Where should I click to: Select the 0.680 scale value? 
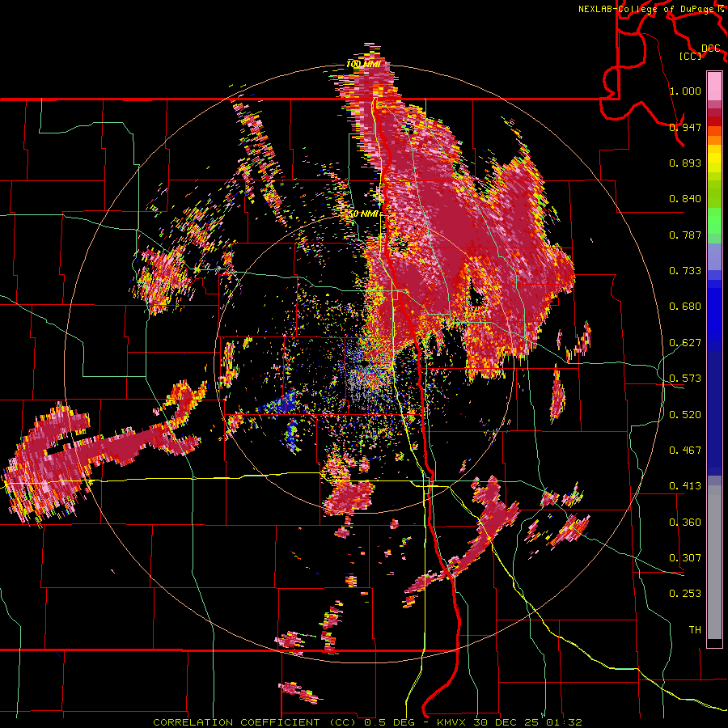click(685, 307)
